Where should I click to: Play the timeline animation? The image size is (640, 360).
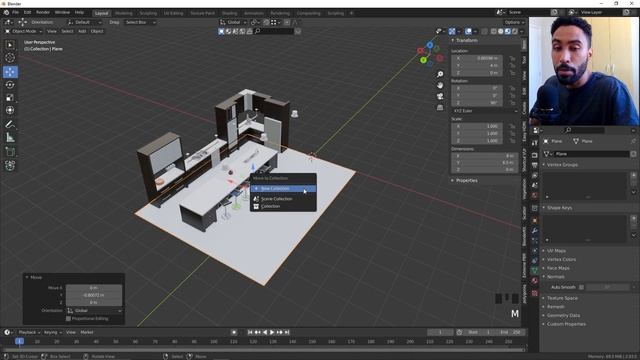[x=272, y=332]
